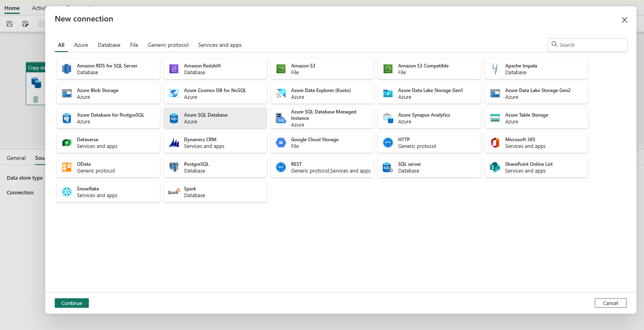
Task: Delete the Copy data activity via trash icon
Action: pos(36,99)
